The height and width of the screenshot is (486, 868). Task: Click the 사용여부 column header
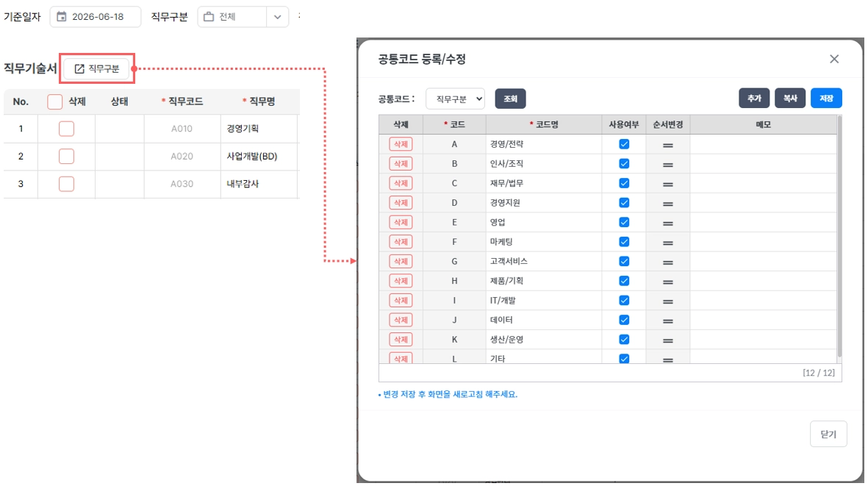(x=624, y=124)
